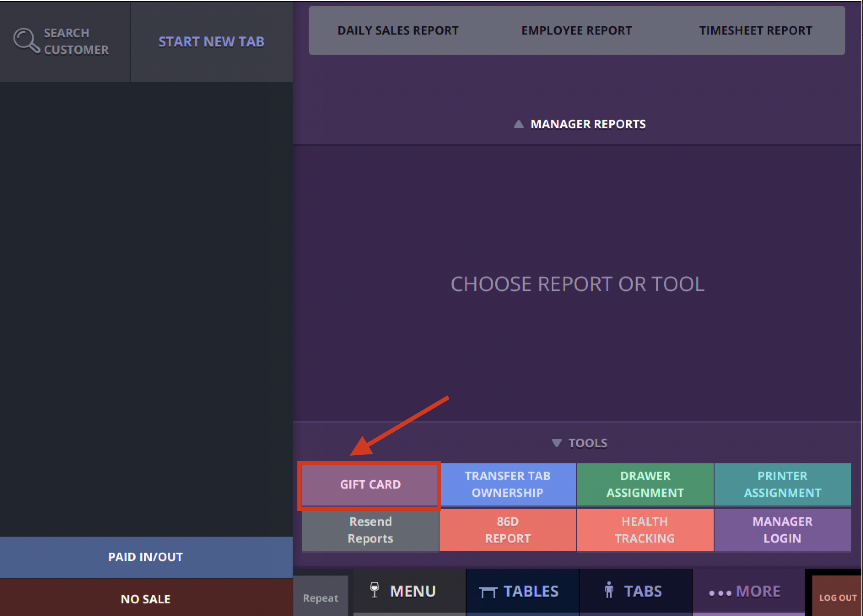
Task: Click the person icon next to Tabs
Action: click(x=609, y=590)
